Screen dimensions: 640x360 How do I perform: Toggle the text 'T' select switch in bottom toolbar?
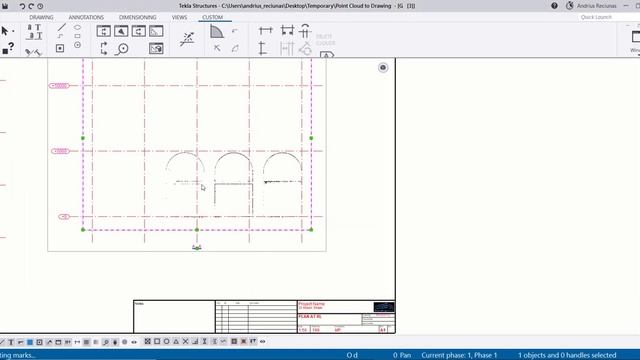(11, 342)
